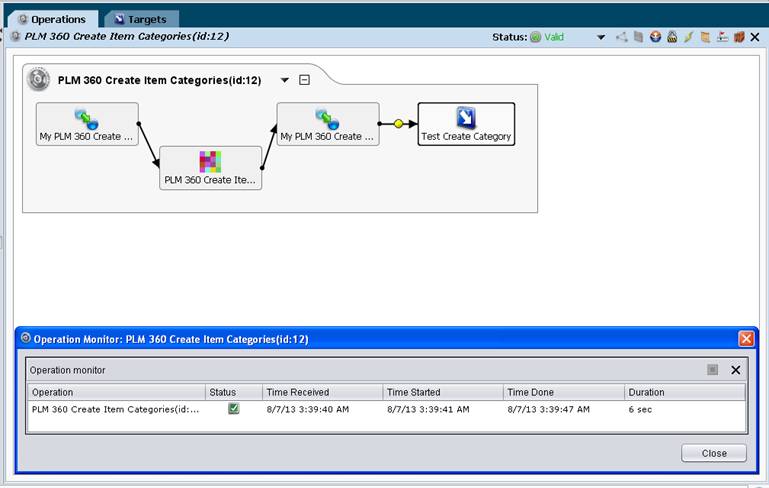Click the green plug icon in the toolbar
Image resolution: width=769 pixels, height=488 pixels.
click(689, 37)
